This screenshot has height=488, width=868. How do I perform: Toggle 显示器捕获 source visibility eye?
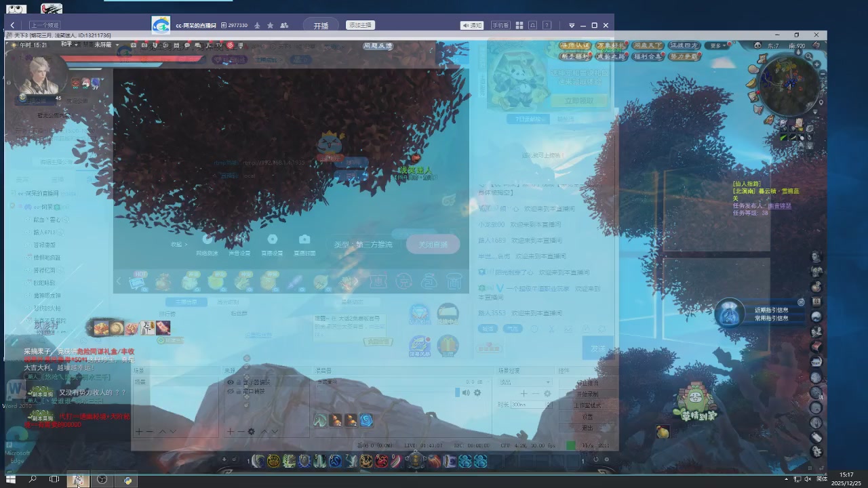click(x=231, y=382)
